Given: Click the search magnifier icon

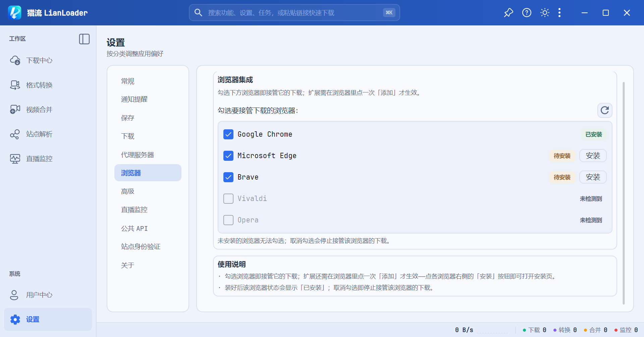Looking at the screenshot, I should 198,13.
